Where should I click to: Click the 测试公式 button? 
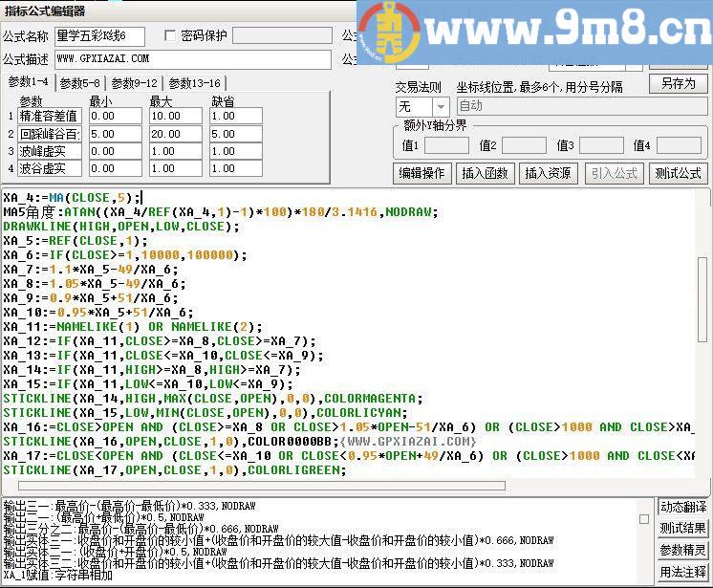click(x=678, y=173)
